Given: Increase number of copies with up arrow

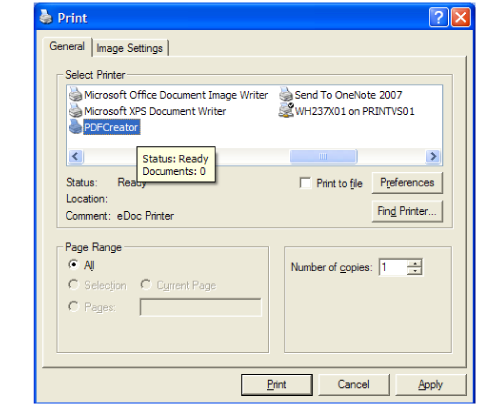Looking at the screenshot, I should click(x=415, y=263).
